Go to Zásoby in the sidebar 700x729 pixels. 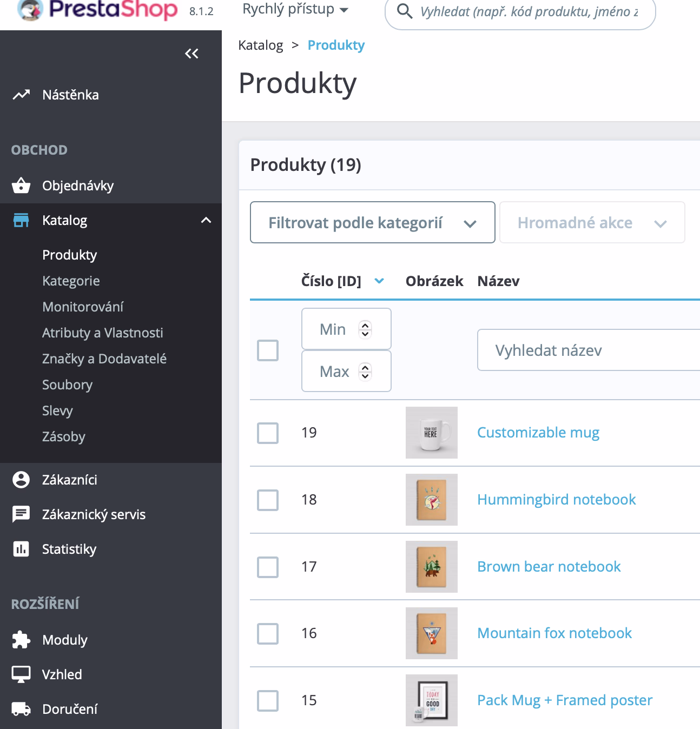pyautogui.click(x=64, y=436)
